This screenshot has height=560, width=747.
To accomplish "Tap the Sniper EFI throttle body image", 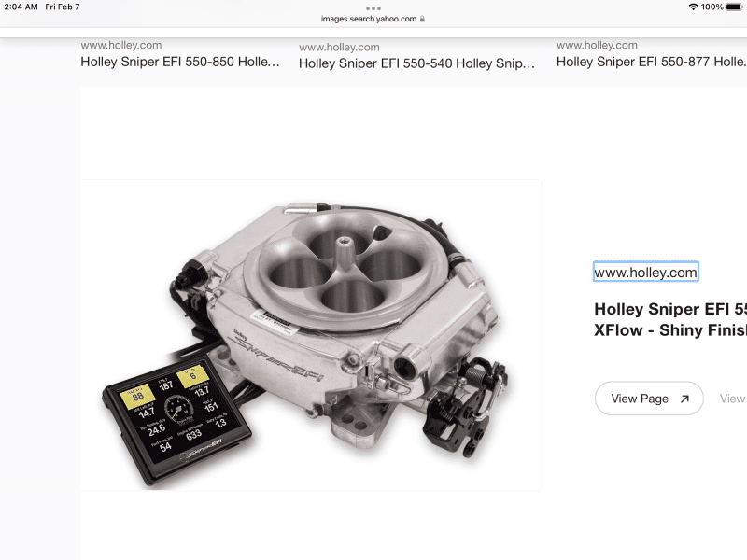I will pos(311,335).
